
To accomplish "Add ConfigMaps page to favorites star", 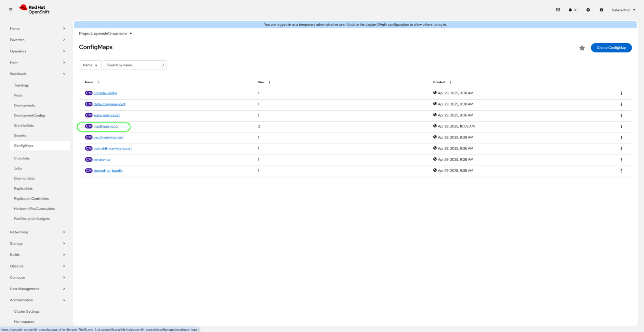I will tap(582, 48).
